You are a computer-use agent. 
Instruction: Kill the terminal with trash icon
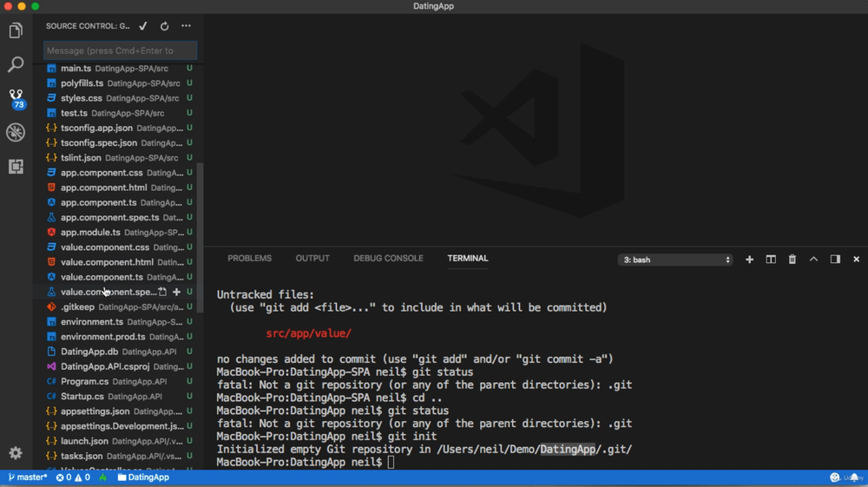[x=792, y=260]
